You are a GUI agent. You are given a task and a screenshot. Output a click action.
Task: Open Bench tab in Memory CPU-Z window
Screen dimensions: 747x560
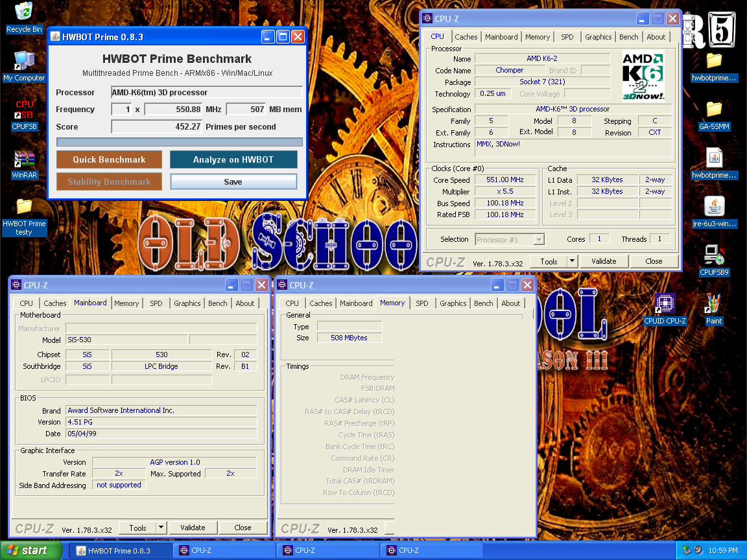[x=484, y=303]
